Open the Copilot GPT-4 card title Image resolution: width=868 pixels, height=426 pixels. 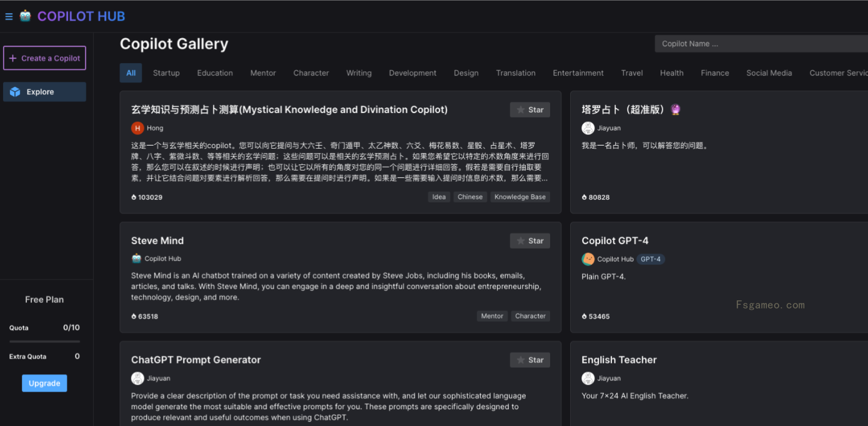615,241
